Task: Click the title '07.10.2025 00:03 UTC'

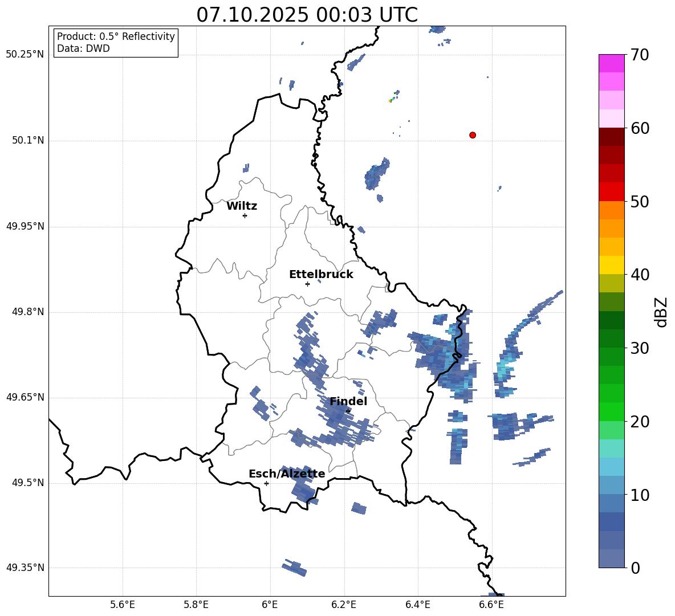Action: point(307,15)
